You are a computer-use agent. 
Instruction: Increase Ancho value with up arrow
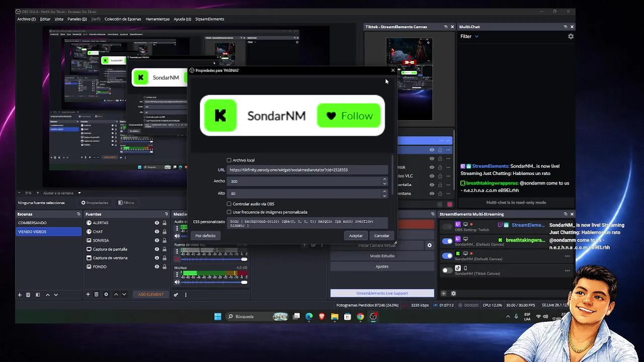(x=384, y=179)
